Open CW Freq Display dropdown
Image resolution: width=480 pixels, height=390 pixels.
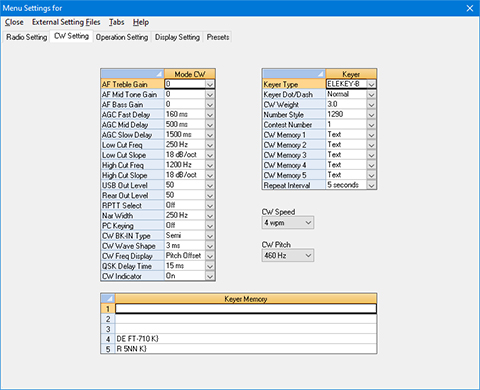[210, 256]
